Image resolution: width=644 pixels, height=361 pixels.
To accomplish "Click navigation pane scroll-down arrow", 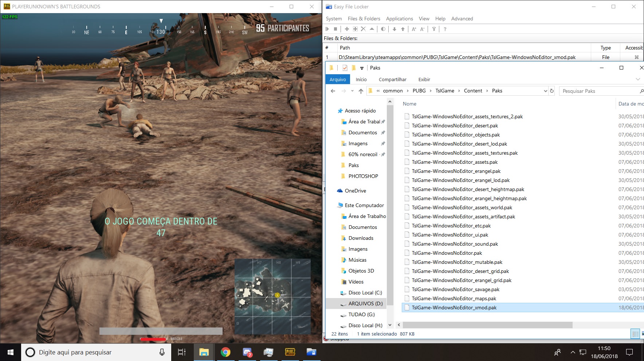I will click(x=390, y=325).
